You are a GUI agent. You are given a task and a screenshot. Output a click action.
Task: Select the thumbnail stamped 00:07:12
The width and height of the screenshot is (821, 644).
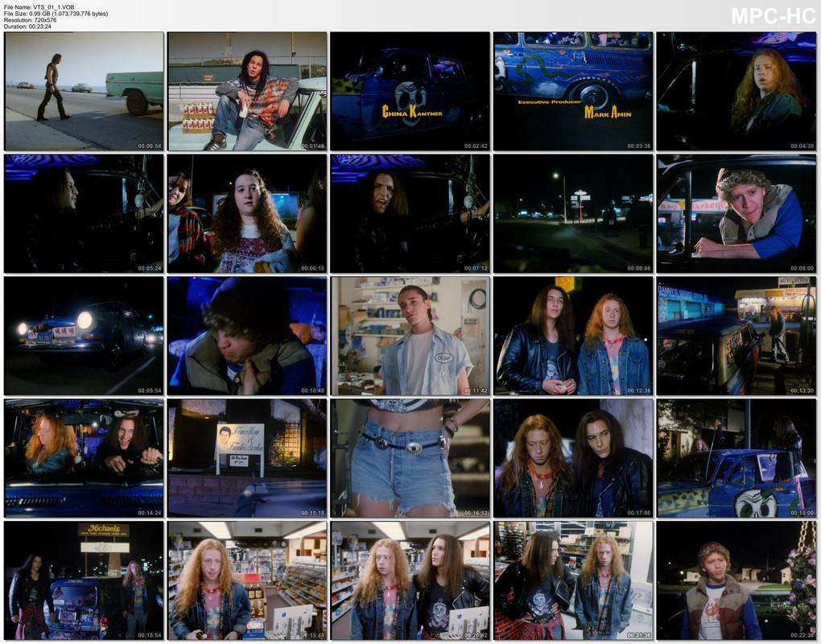(410, 213)
